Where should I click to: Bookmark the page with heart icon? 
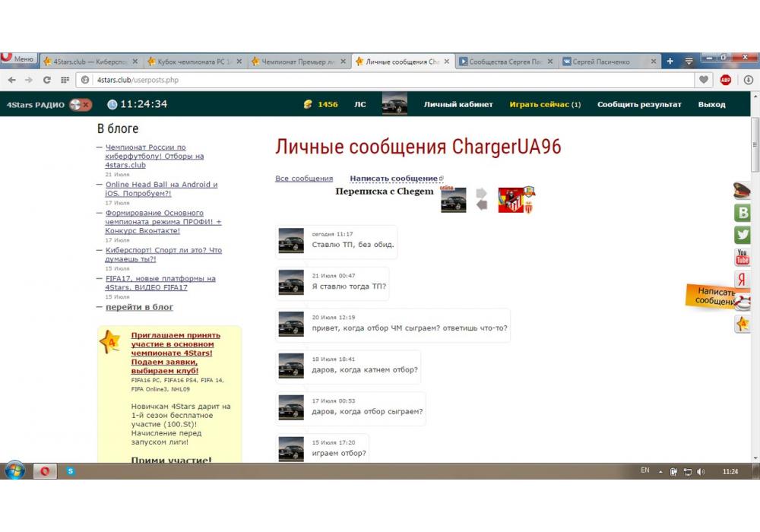coord(704,80)
